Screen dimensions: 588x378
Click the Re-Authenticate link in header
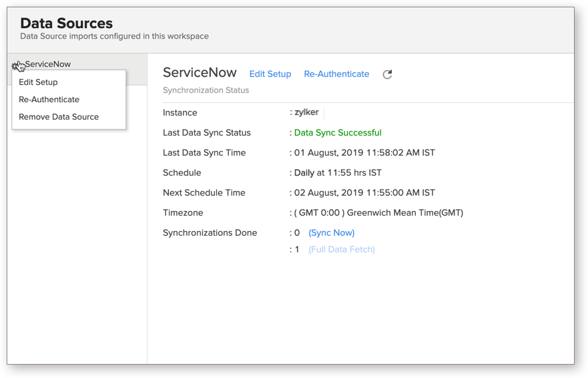tap(336, 74)
